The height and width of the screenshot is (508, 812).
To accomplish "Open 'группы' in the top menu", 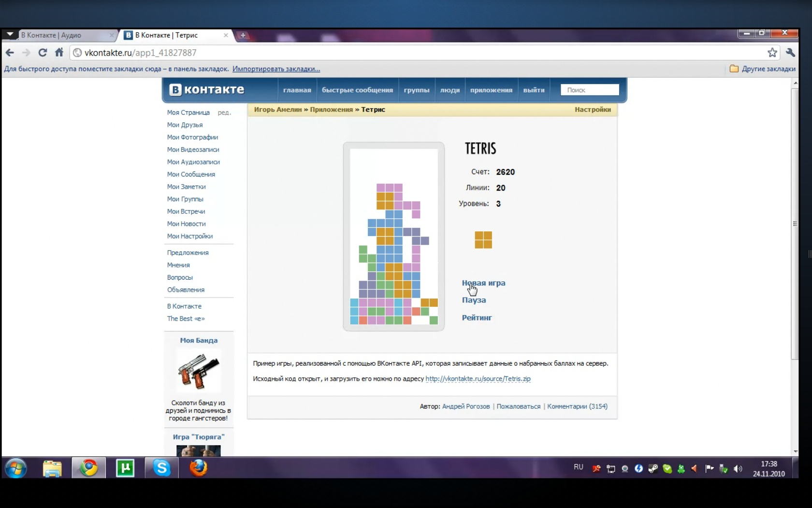I will (417, 90).
